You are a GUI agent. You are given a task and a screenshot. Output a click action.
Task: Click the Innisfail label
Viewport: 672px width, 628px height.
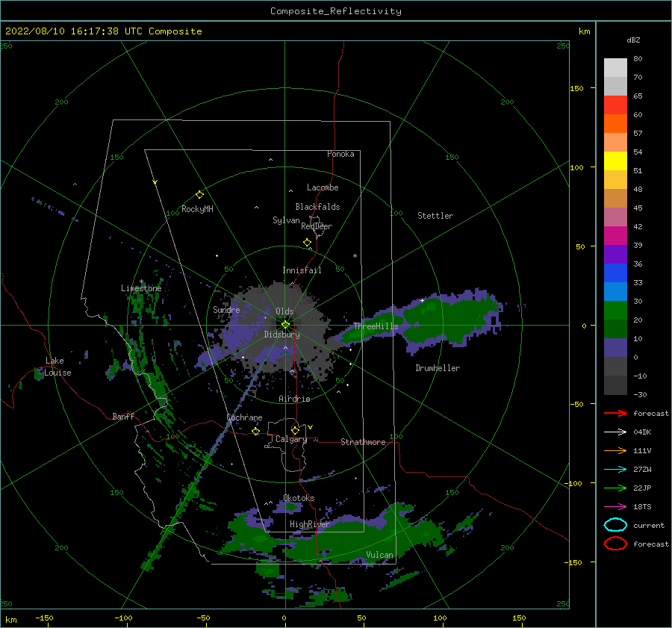302,270
